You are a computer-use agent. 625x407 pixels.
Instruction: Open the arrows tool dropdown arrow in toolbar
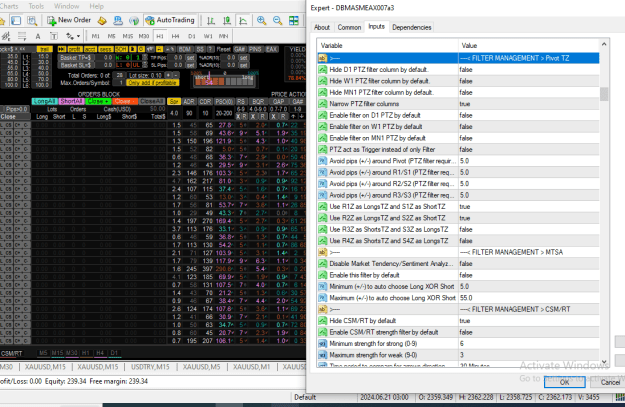tap(78, 36)
